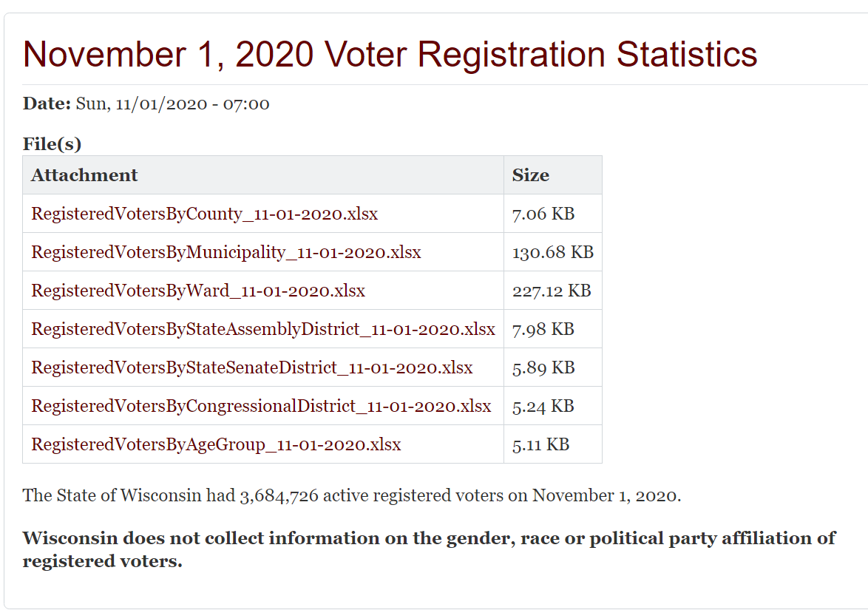This screenshot has height=610, width=868.
Task: Click the 5.24 KB size cell
Action: click(x=543, y=407)
